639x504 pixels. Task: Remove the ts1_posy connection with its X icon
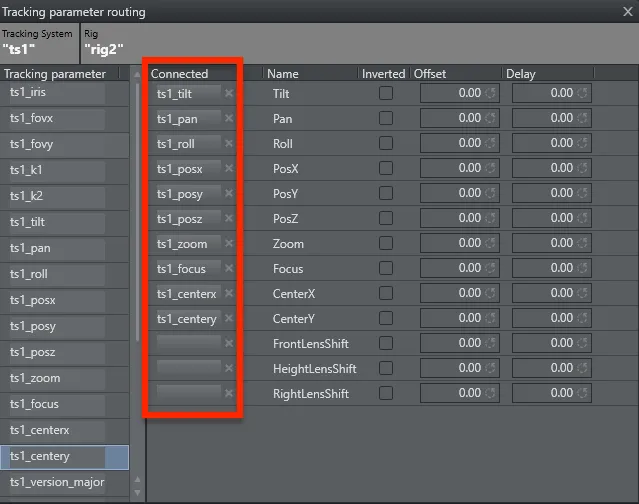229,193
